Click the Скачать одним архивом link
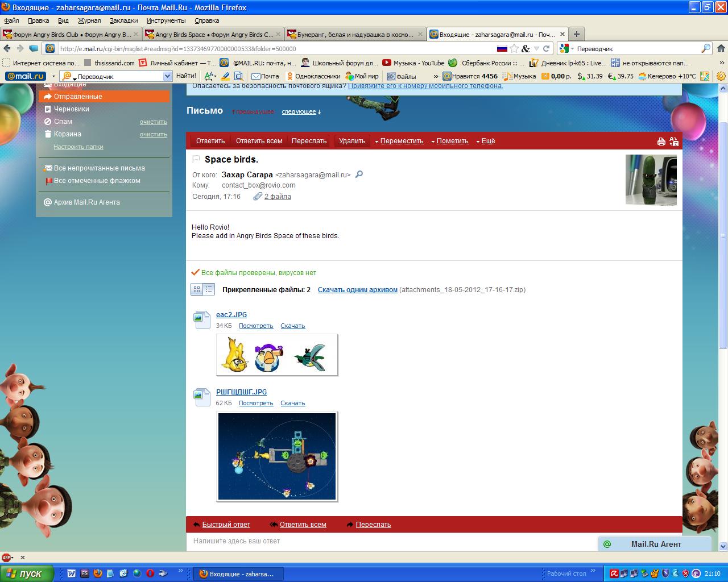Image resolution: width=728 pixels, height=582 pixels. (x=358, y=290)
